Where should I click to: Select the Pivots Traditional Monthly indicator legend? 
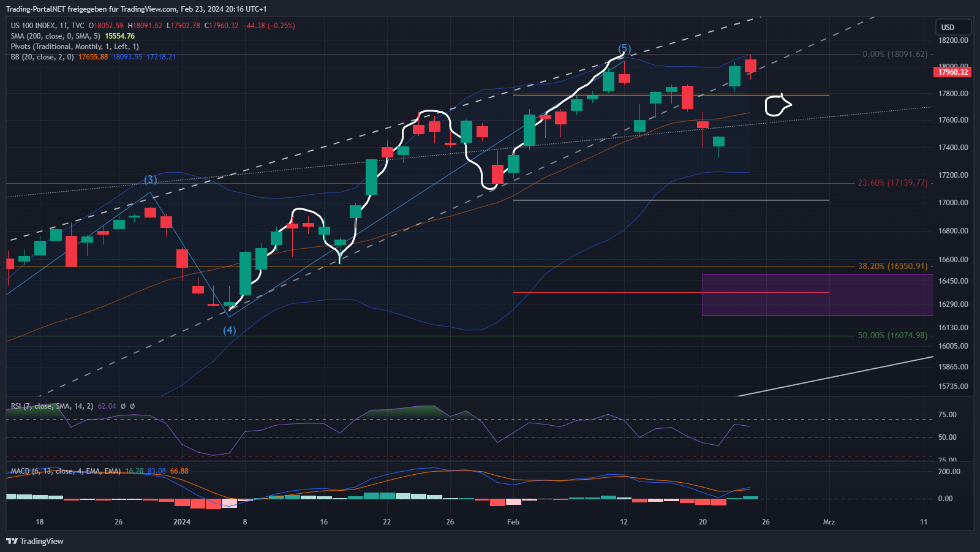tap(74, 47)
